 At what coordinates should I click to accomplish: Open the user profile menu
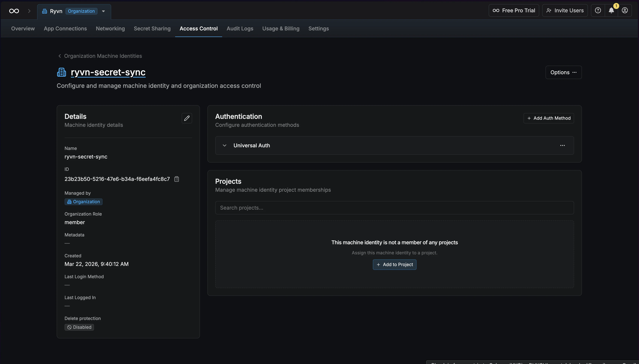click(624, 10)
